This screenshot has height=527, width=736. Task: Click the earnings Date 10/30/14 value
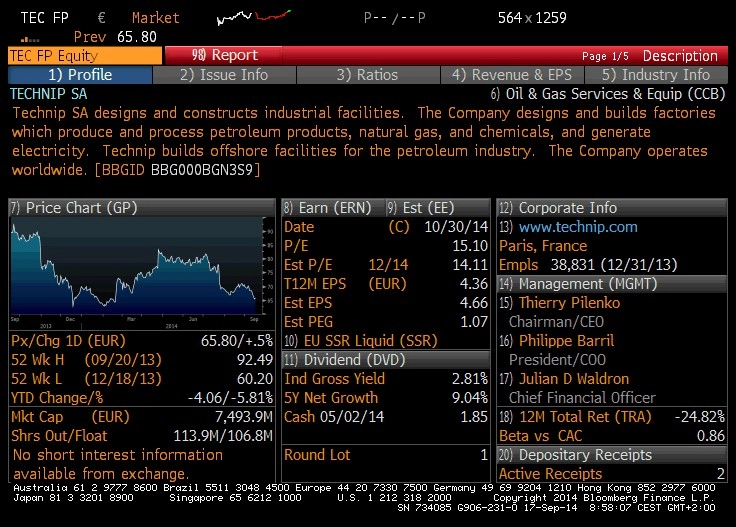pos(456,227)
